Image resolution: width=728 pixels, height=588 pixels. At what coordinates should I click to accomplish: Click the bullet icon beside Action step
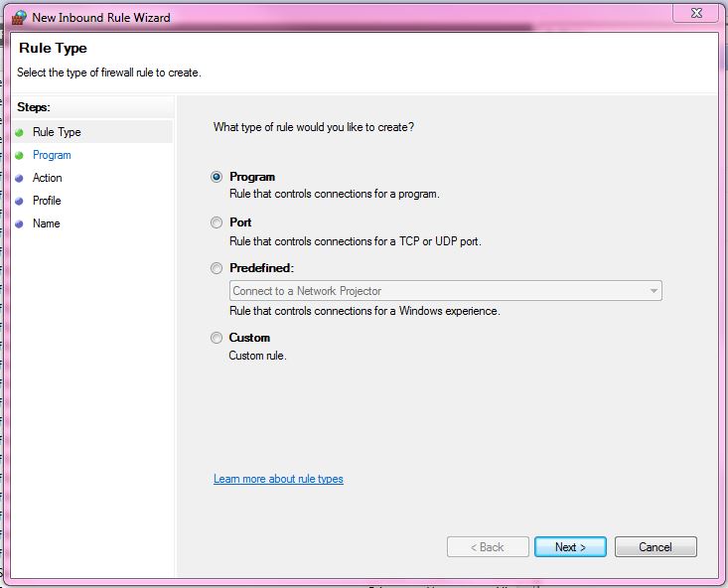coord(19,178)
